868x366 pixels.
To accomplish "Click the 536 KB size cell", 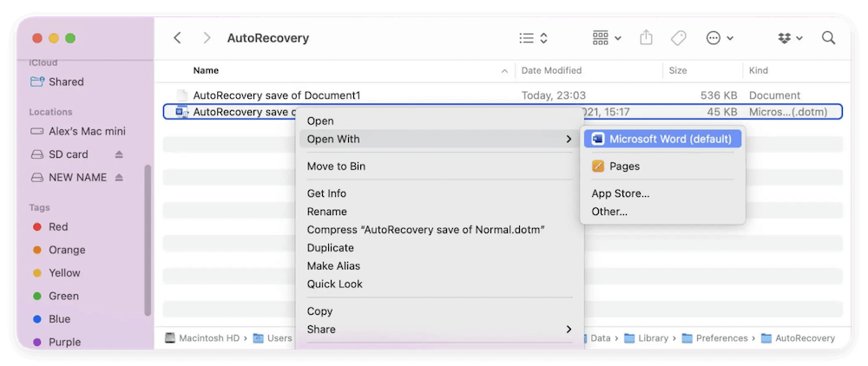I will point(719,95).
